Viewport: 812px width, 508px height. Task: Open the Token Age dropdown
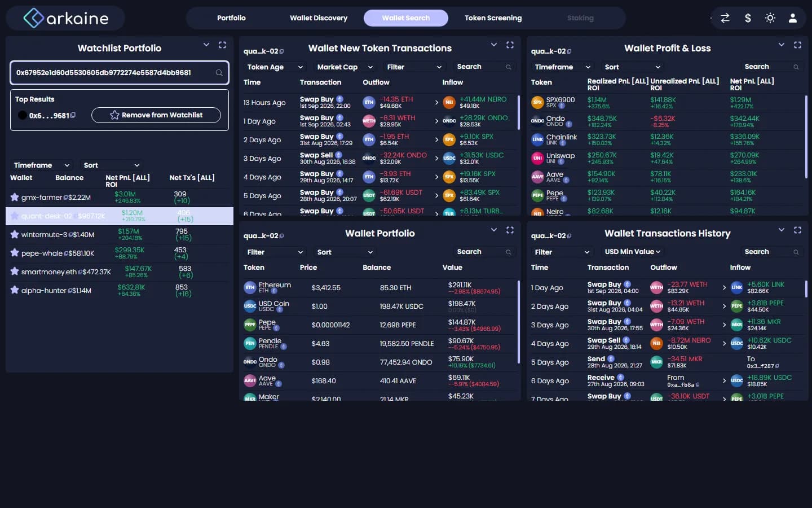274,67
